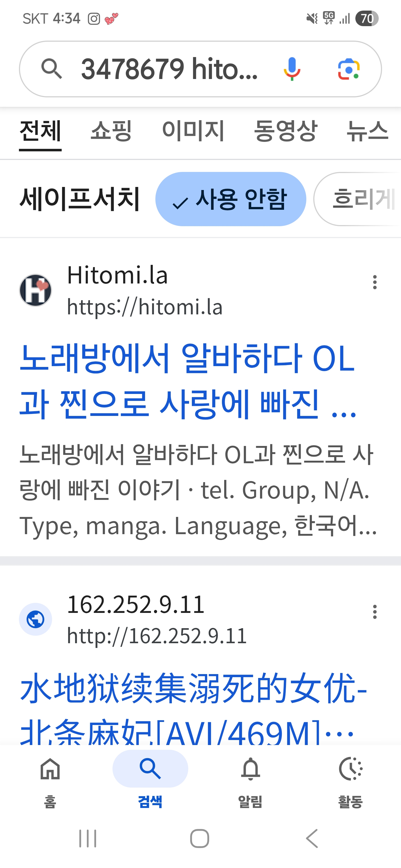Open Google Lens camera search icon
The image size is (401, 868).
coord(349,69)
